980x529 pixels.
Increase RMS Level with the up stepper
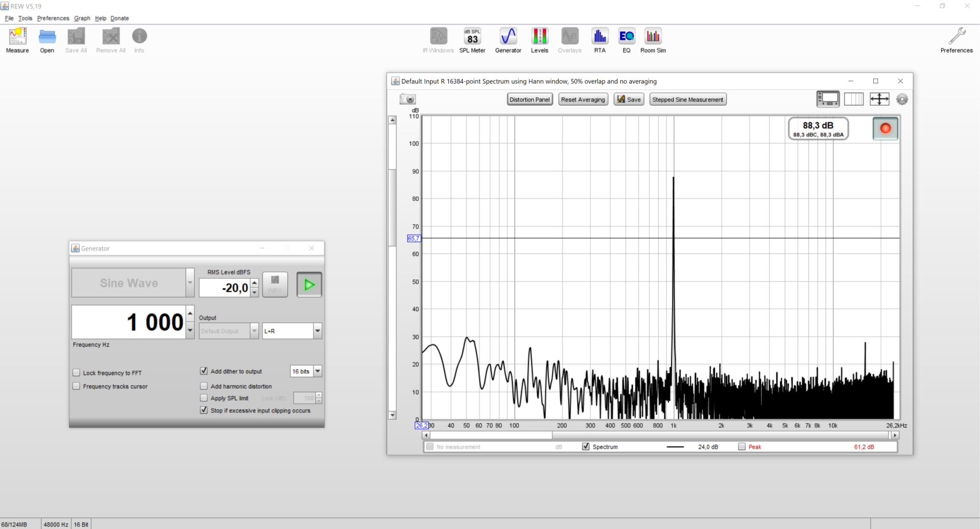[254, 282]
